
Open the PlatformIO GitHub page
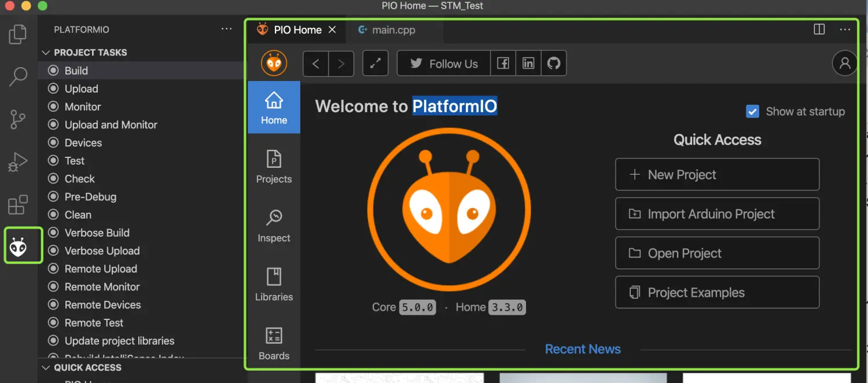(x=554, y=64)
